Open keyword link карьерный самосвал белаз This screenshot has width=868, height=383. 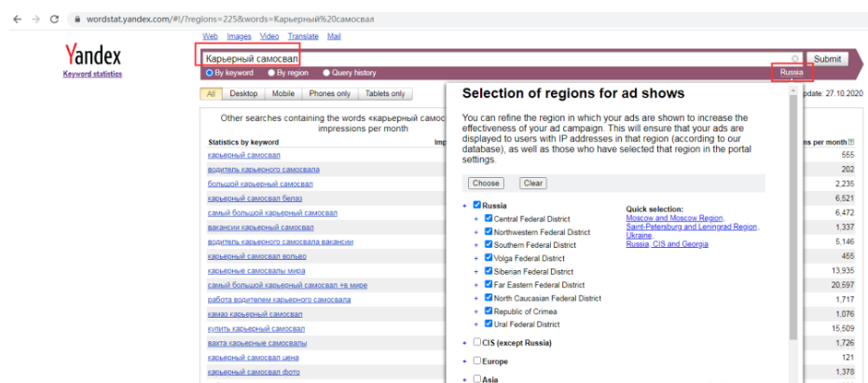tap(255, 198)
